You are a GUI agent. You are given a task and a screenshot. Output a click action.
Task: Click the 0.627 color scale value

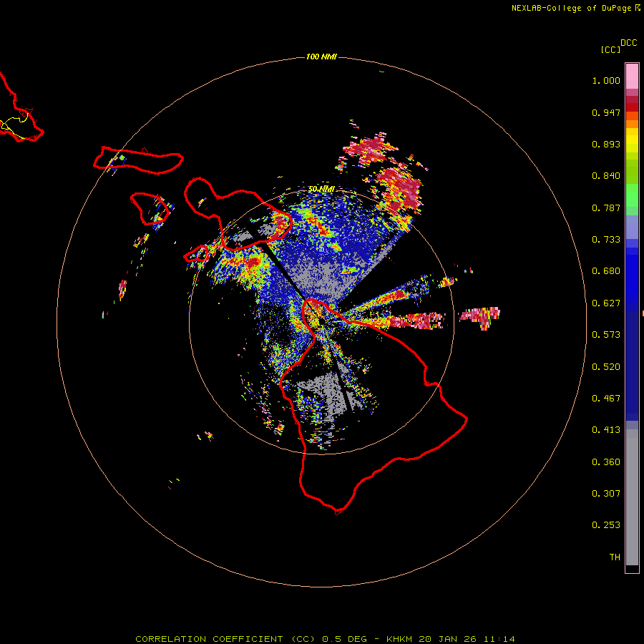(606, 303)
